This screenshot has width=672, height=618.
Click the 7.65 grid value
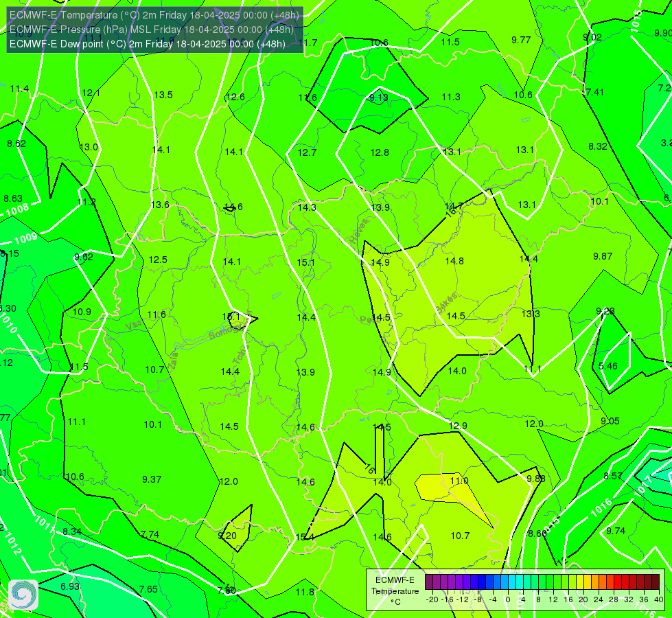pyautogui.click(x=148, y=589)
